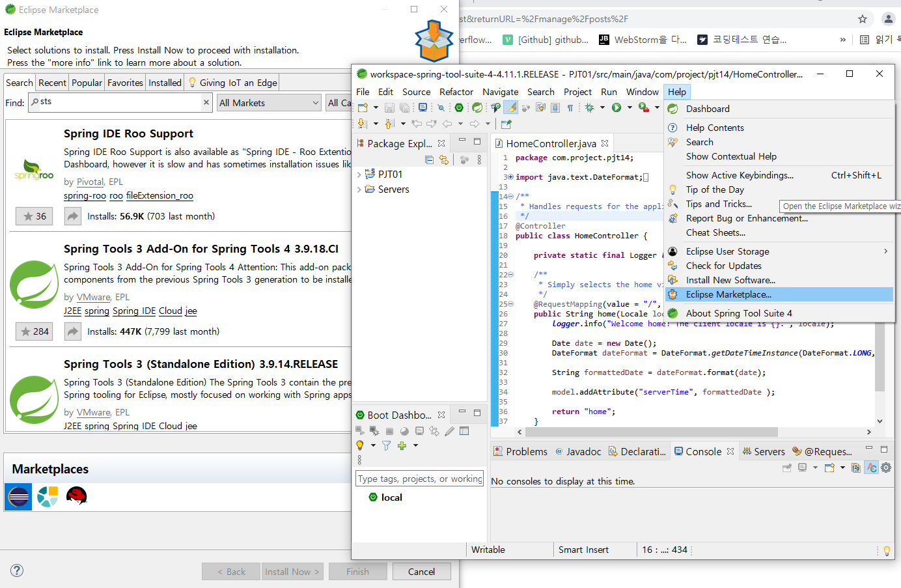Click the Cancel button in Eclipse Marketplace

point(422,572)
